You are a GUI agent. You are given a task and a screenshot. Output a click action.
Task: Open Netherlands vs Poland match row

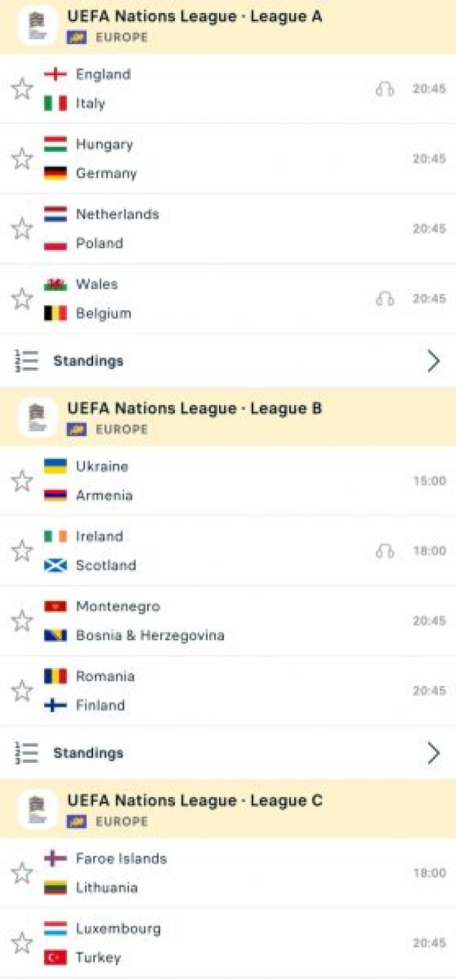click(228, 229)
